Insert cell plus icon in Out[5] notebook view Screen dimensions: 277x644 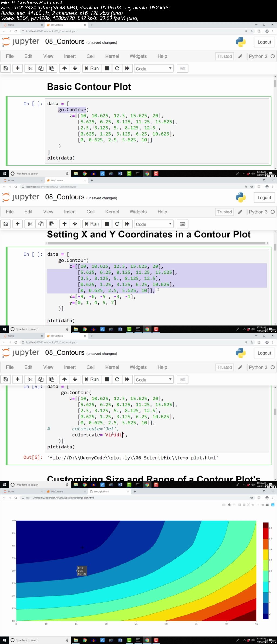click(x=18, y=379)
